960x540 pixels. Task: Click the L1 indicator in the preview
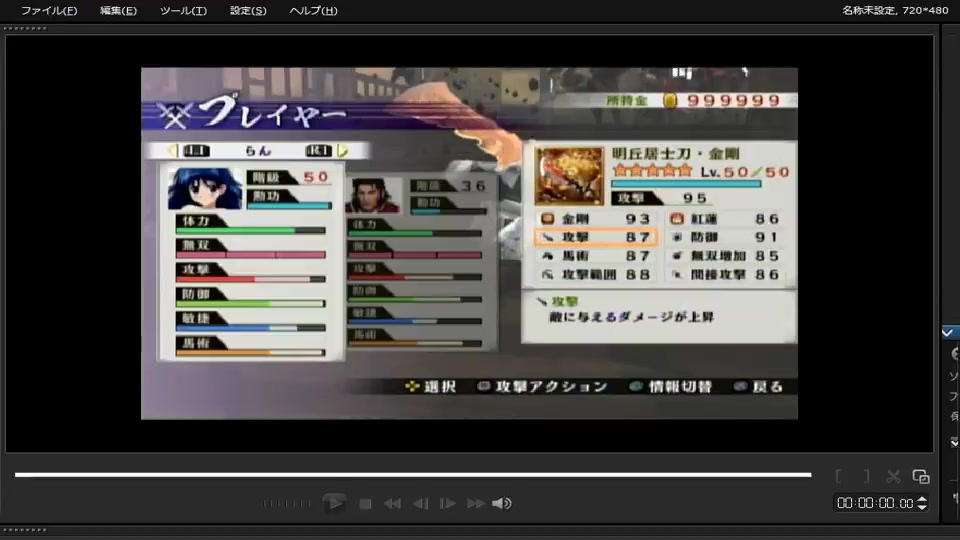pyautogui.click(x=196, y=151)
